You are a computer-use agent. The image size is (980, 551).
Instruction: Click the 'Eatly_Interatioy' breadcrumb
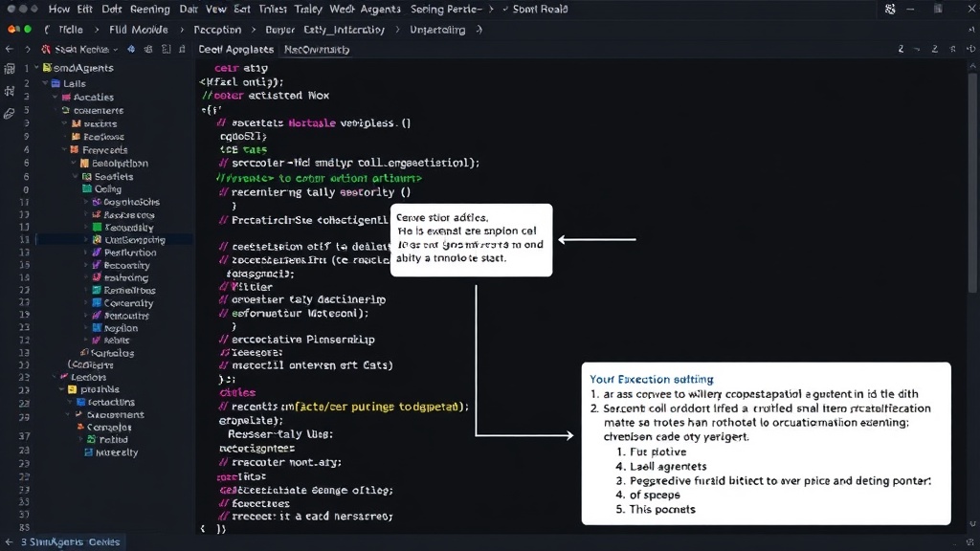tap(344, 30)
